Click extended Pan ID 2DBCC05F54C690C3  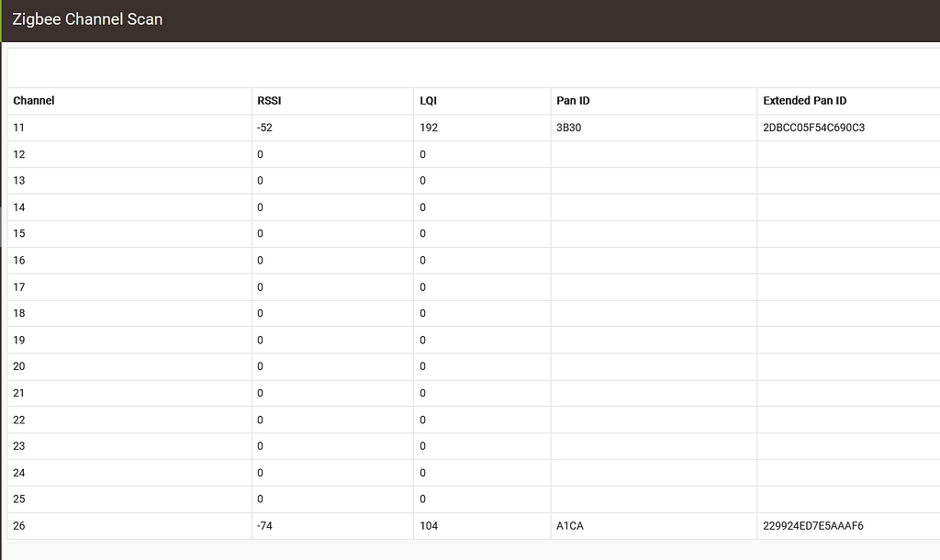[x=813, y=128]
